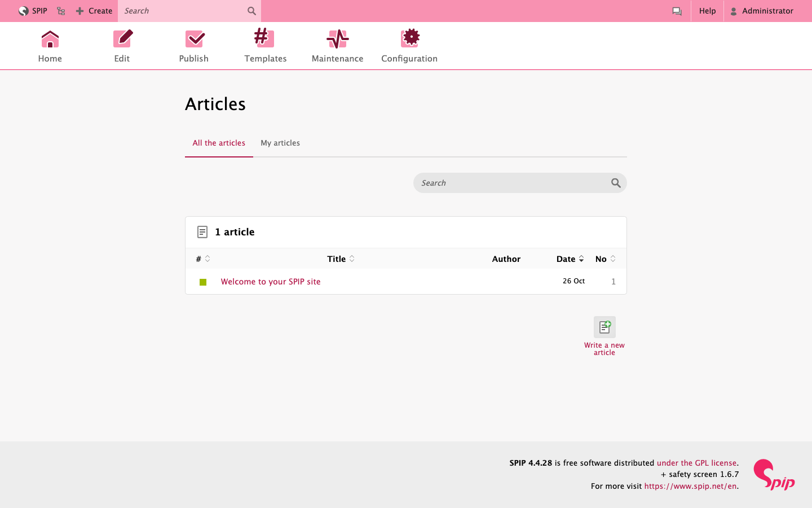
Task: Click the SPIP 4.4.28 version text
Action: (x=531, y=463)
